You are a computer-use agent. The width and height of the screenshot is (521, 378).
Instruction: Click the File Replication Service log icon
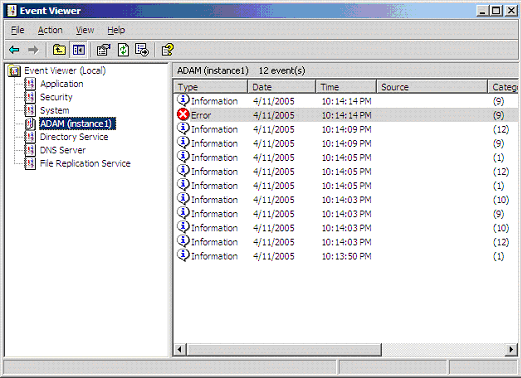pos(30,164)
